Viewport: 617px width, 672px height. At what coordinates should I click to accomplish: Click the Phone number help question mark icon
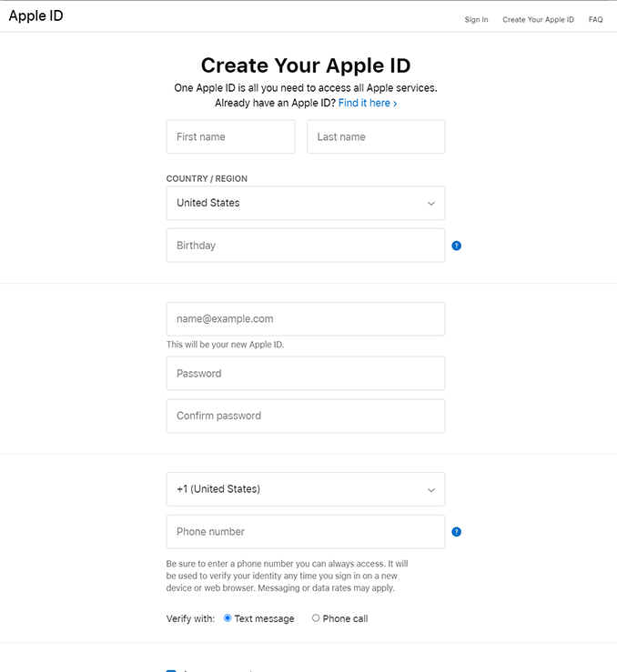point(456,532)
